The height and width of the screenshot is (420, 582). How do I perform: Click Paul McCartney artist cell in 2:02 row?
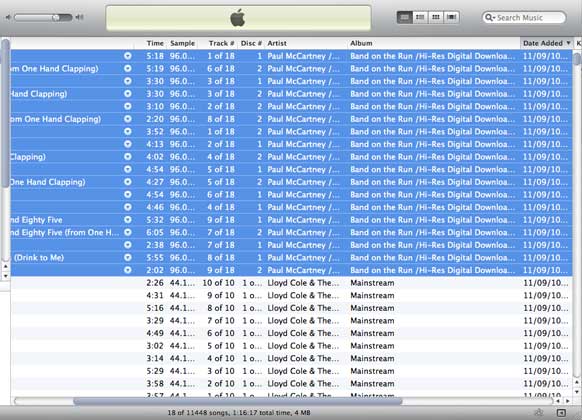(303, 270)
